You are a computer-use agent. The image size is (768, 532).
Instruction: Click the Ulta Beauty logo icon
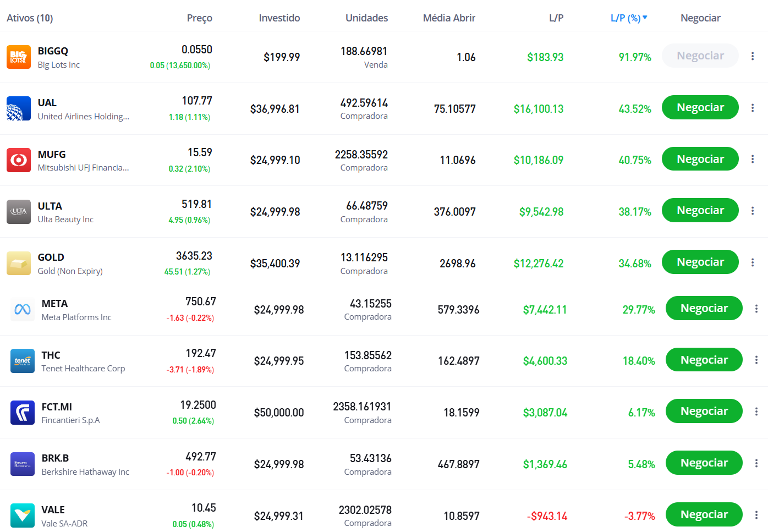click(19, 212)
